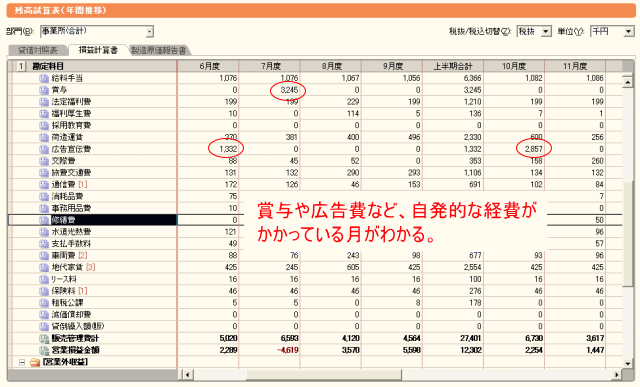Image resolution: width=640 pixels, height=387 pixels.
Task: Click the icon next to 福利厚生費
Action: [44, 113]
